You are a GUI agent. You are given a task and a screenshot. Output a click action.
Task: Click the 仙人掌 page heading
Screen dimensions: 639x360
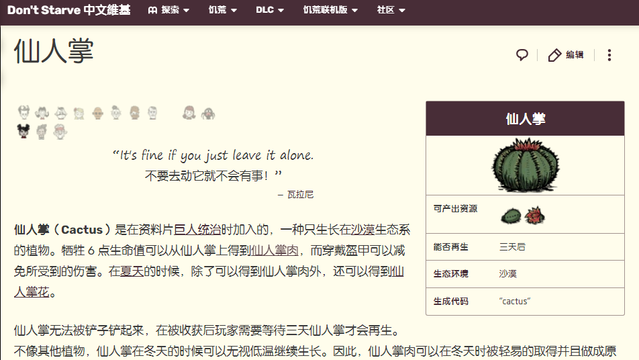point(54,51)
